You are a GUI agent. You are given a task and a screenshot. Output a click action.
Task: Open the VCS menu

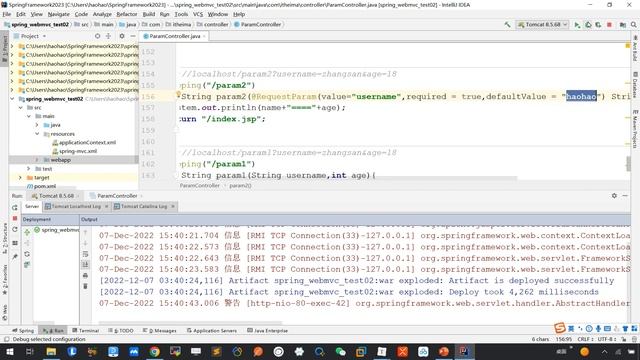(198, 14)
